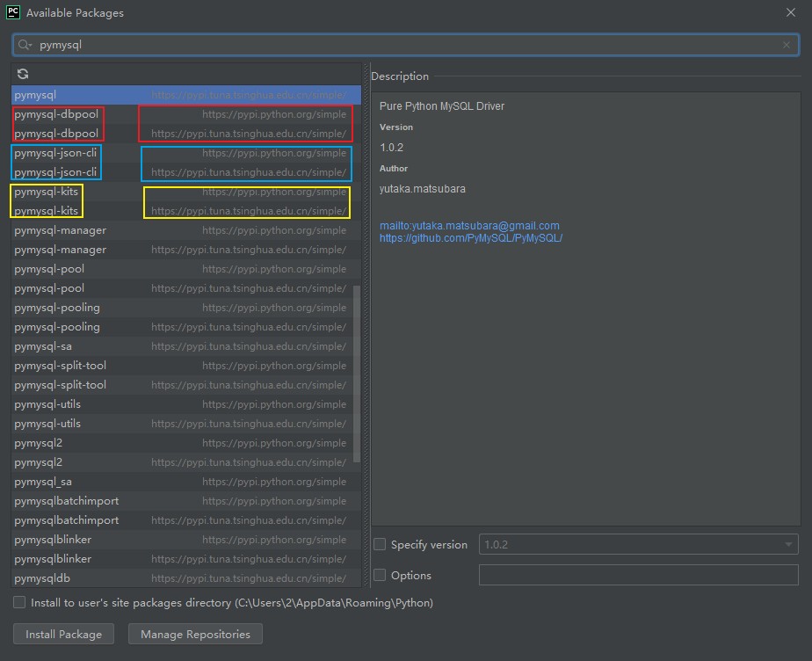812x661 pixels.
Task: Select pymysql-dbpool from tsinghua mirror
Action: 186,134
